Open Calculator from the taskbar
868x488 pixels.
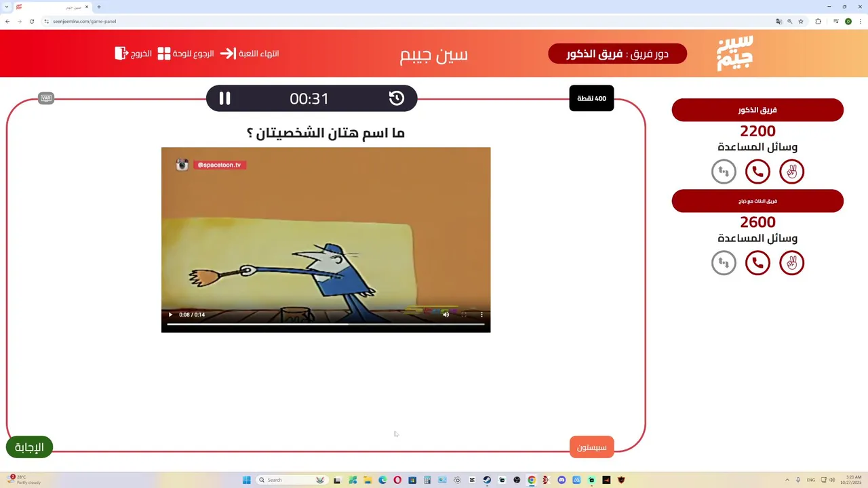point(427,480)
